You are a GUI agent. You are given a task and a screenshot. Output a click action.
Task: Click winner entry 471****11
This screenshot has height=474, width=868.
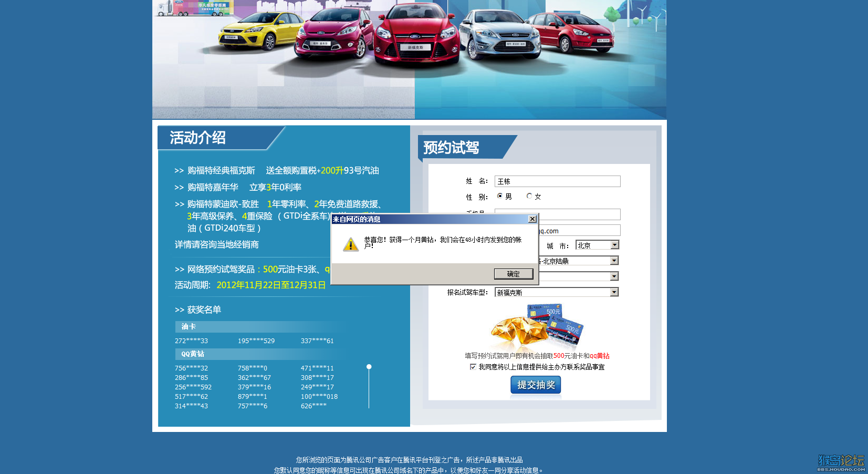point(317,368)
